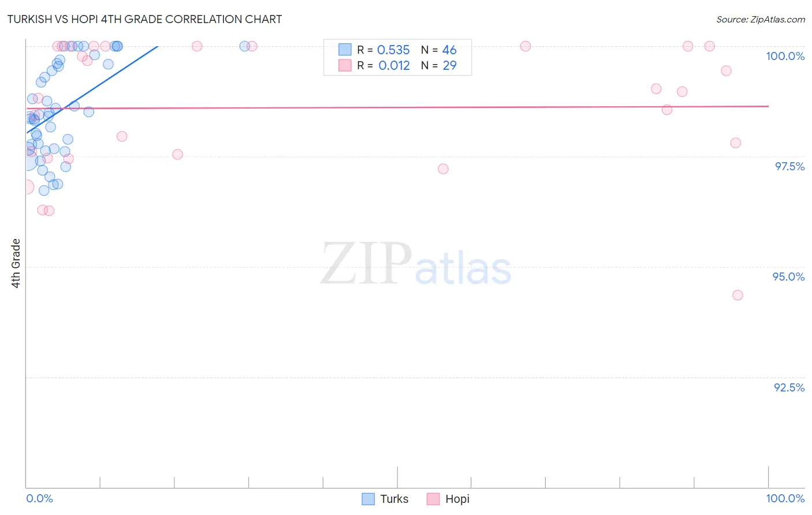Click the Hopi pink legend swatch

click(433, 499)
